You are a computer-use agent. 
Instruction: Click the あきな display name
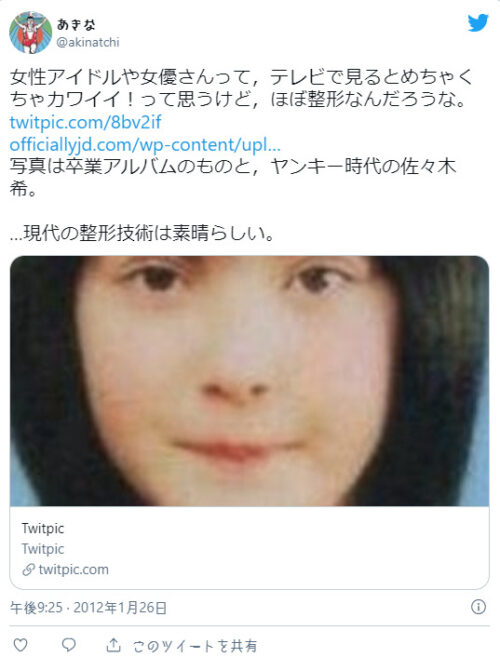76,25
